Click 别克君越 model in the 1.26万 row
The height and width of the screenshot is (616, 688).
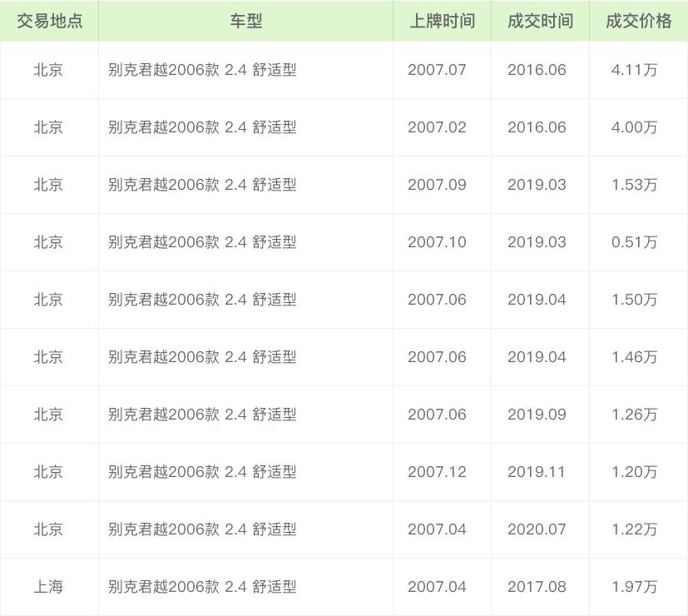coord(202,415)
